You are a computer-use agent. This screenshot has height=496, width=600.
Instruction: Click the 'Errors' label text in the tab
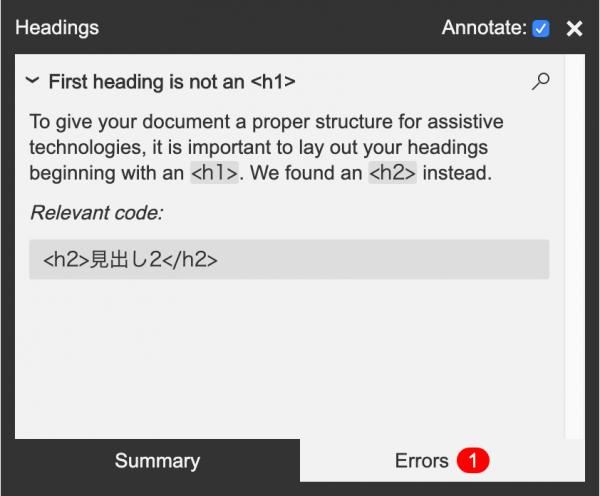(x=422, y=460)
